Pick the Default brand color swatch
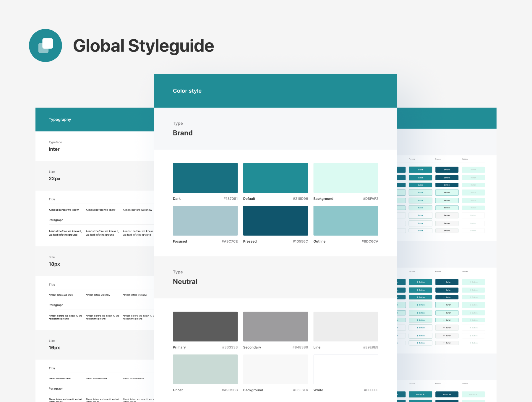532x402 pixels. tap(275, 178)
